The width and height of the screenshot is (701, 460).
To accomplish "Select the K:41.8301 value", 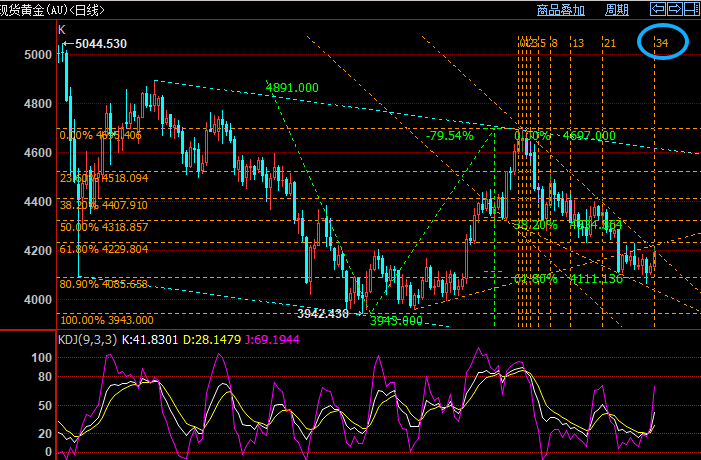I will pos(150,340).
